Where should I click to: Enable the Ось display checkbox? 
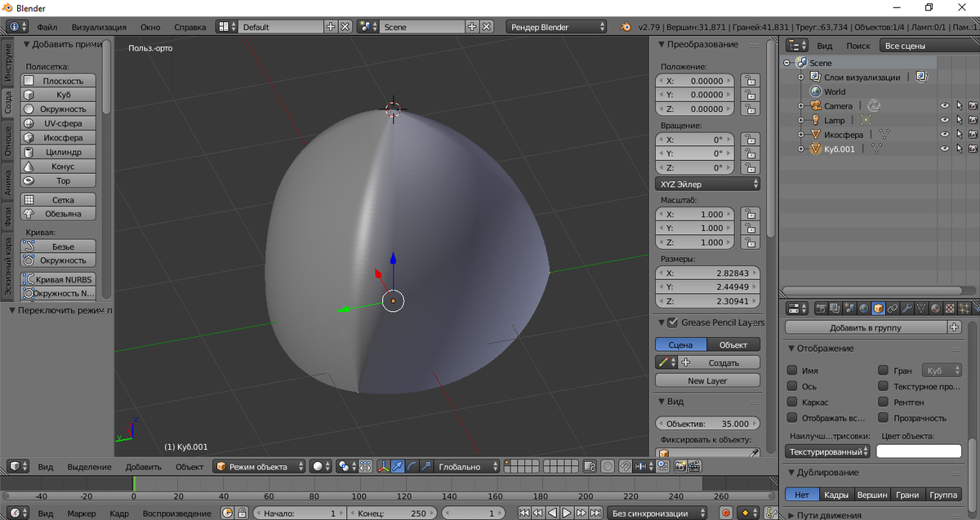[x=792, y=386]
